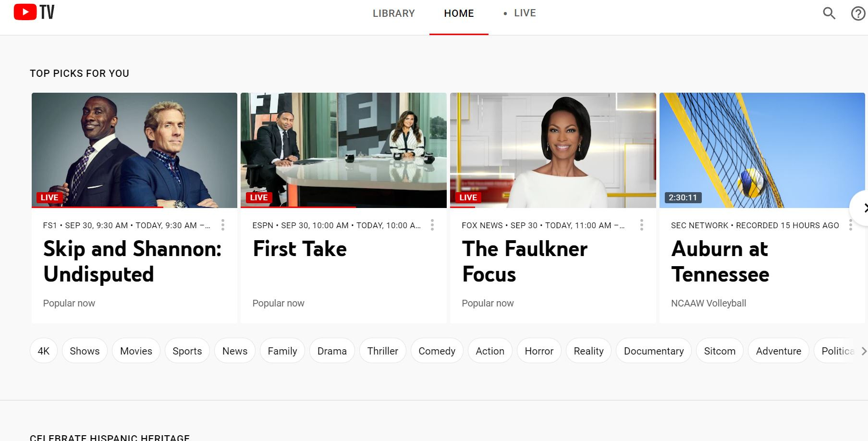Image resolution: width=868 pixels, height=441 pixels.
Task: Filter by the Action chip
Action: (x=490, y=351)
